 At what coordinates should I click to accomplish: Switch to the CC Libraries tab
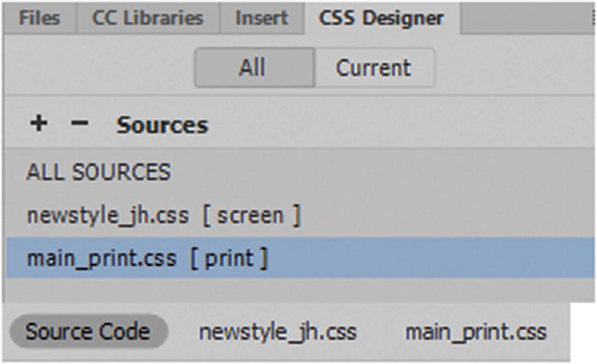[147, 18]
